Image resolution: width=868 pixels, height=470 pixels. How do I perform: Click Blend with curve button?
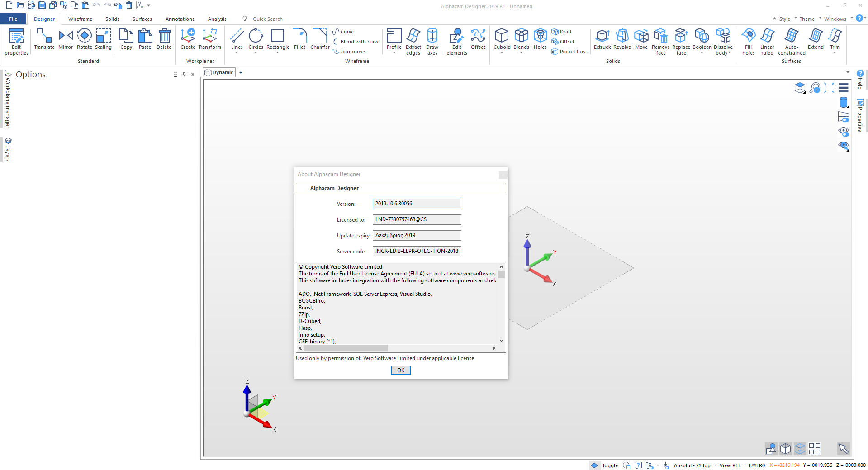[356, 42]
